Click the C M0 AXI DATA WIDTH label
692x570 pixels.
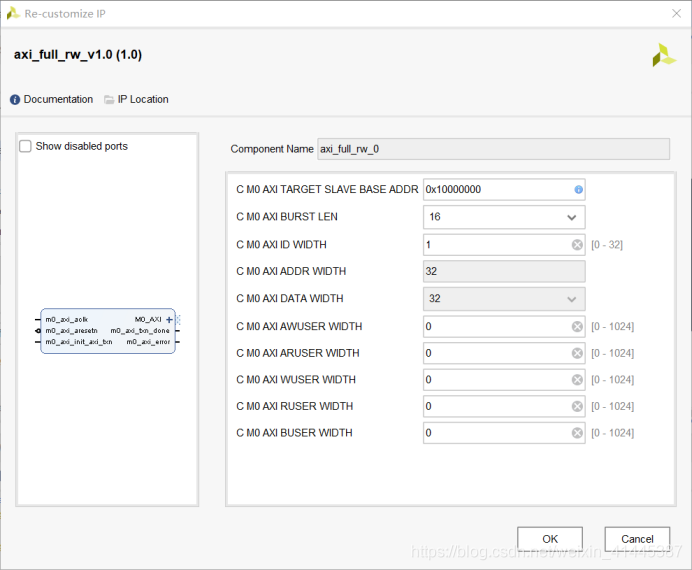pos(290,299)
